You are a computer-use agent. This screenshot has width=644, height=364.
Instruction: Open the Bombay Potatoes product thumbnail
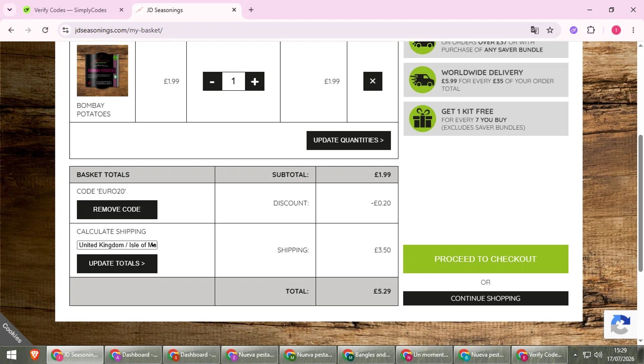point(102,70)
